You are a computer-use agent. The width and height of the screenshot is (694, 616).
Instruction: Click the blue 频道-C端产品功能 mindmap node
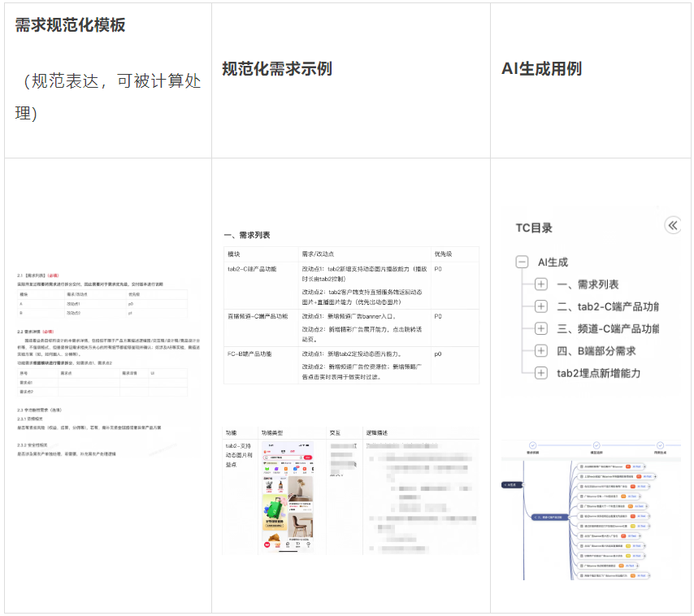pyautogui.click(x=550, y=516)
